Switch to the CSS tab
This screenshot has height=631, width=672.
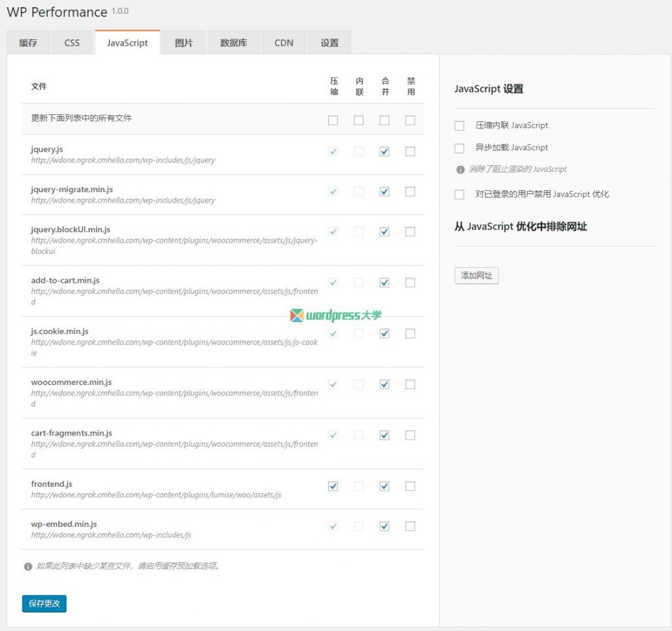pos(72,43)
